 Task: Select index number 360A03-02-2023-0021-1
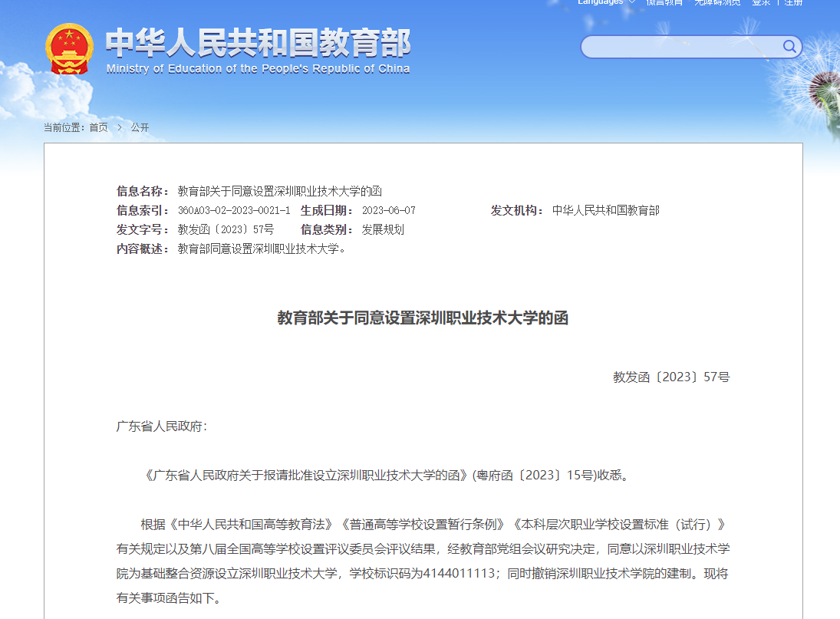pyautogui.click(x=234, y=210)
